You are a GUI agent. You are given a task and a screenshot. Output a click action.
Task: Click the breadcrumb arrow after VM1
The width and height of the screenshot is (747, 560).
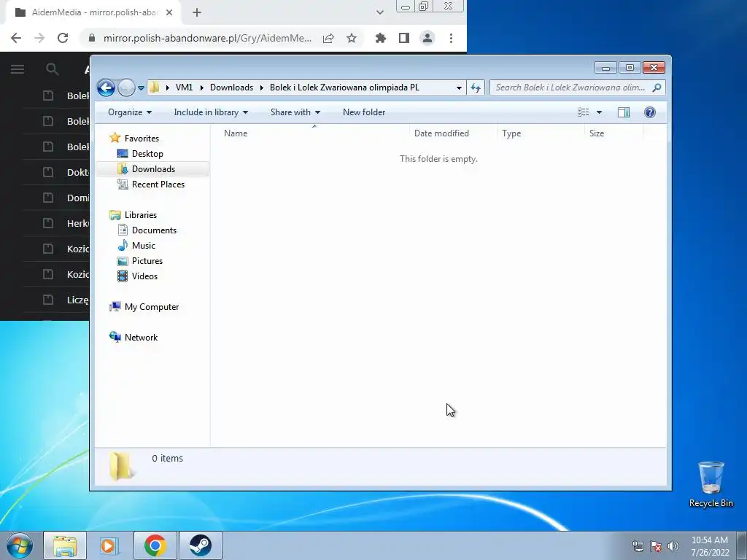tap(201, 87)
